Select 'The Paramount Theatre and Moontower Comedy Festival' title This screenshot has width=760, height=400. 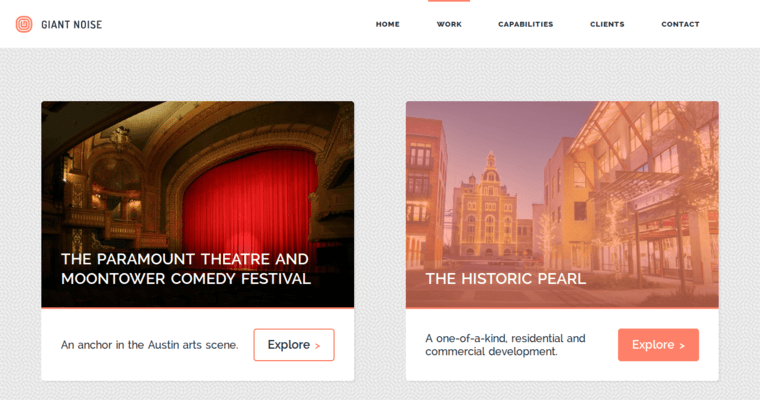186,269
